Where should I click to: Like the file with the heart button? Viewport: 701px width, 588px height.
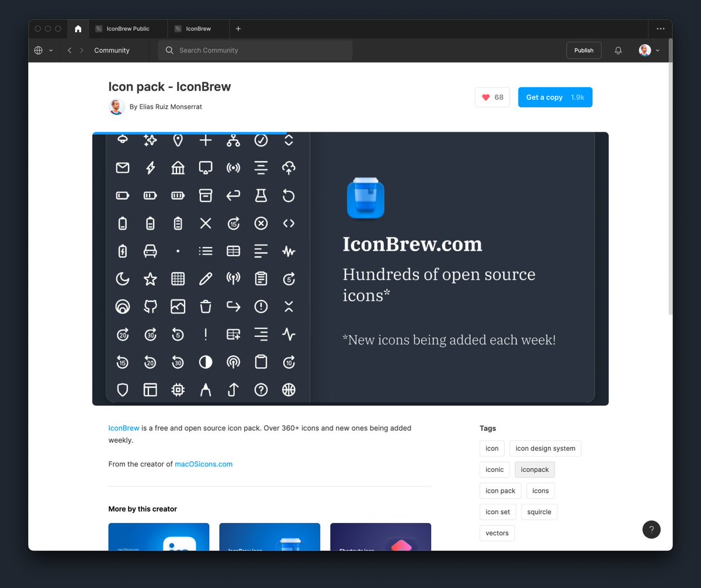(x=492, y=98)
